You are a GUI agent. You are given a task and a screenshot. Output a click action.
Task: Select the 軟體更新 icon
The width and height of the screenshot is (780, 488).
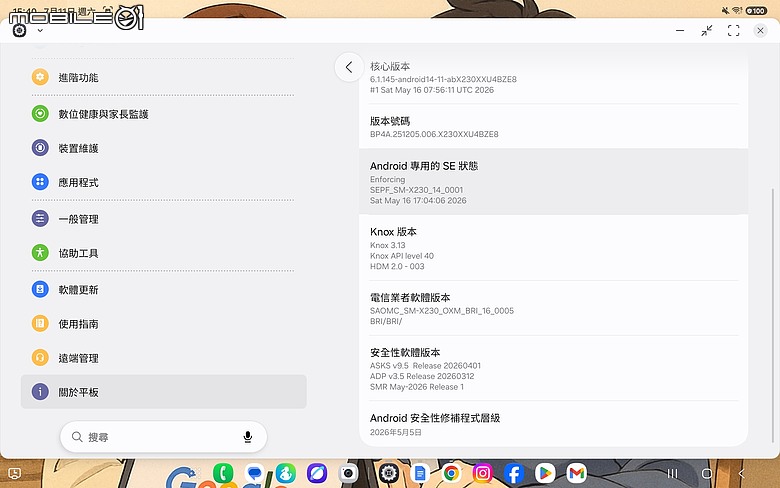coord(40,289)
